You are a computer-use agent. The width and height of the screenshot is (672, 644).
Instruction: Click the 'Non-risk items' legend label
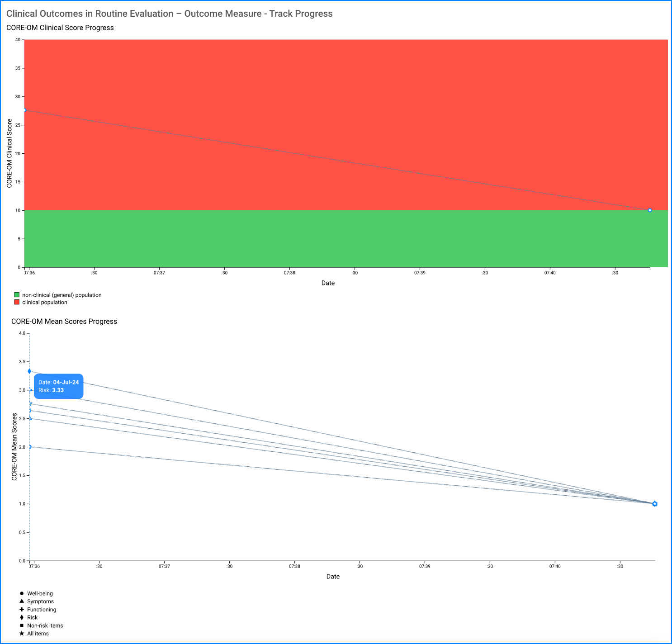45,625
